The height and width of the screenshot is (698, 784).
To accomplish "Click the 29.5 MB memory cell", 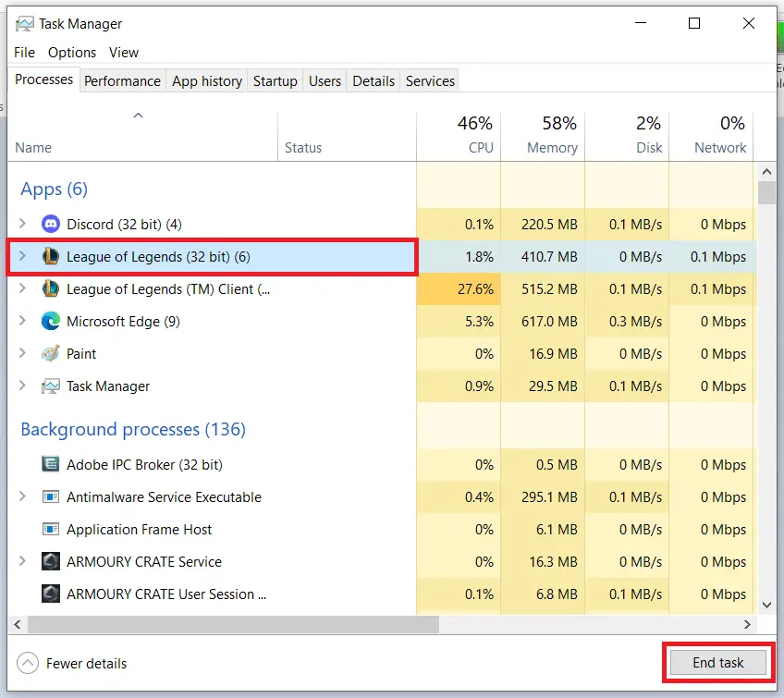I will (x=543, y=386).
